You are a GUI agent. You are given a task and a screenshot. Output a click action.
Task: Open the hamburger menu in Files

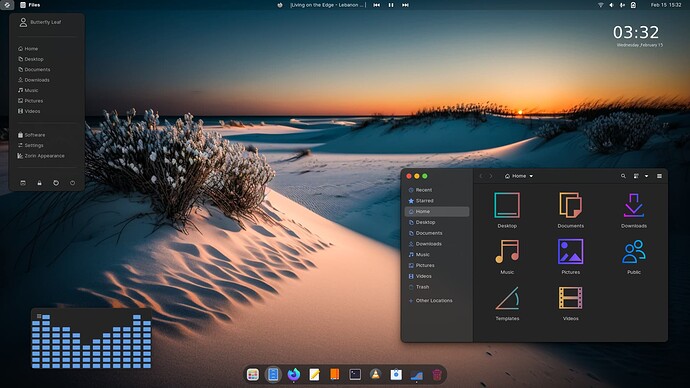click(659, 176)
